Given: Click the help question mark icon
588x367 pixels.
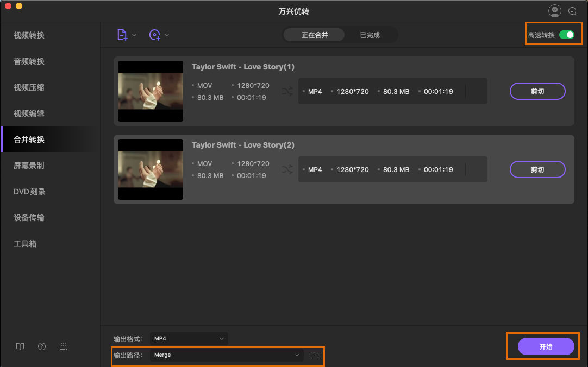Looking at the screenshot, I should tap(42, 346).
